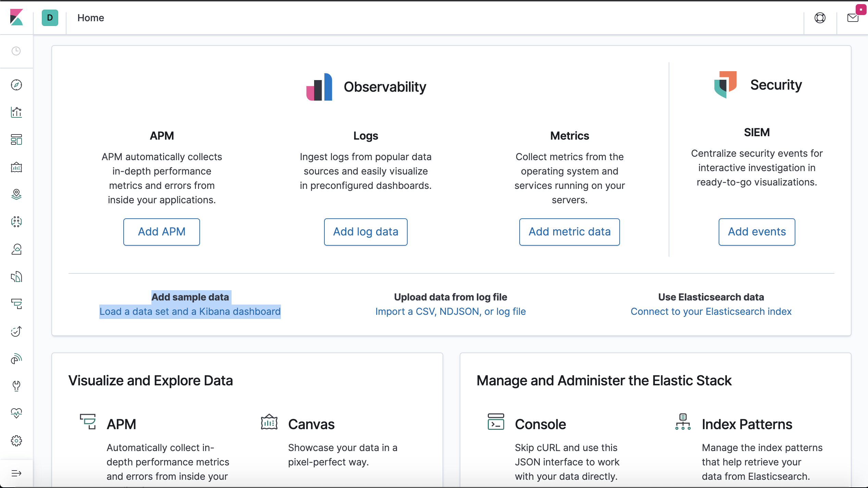Open the Canvas card

[311, 424]
